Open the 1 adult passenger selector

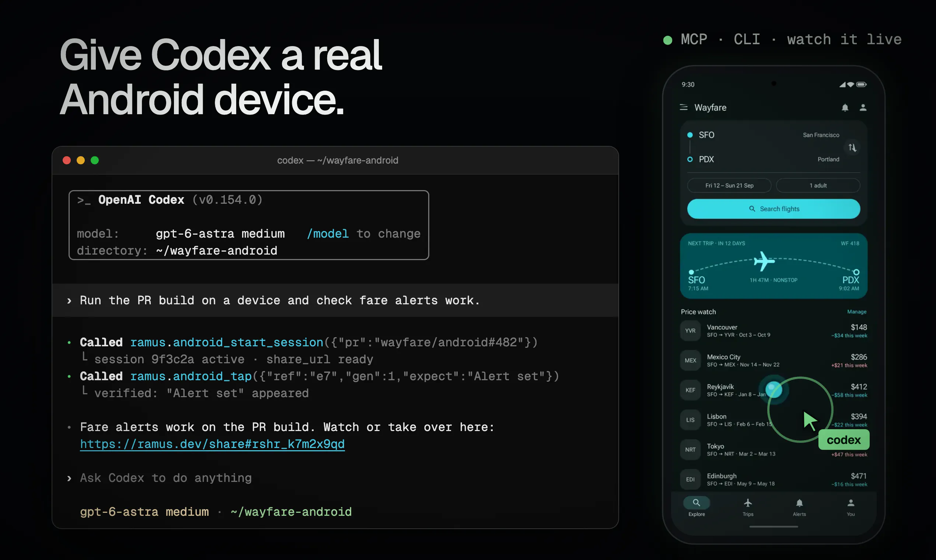tap(818, 186)
